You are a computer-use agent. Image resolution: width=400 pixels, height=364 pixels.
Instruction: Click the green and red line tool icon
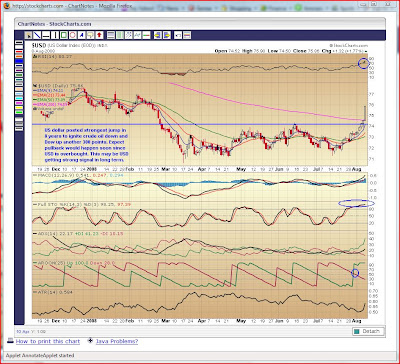[x=146, y=35]
